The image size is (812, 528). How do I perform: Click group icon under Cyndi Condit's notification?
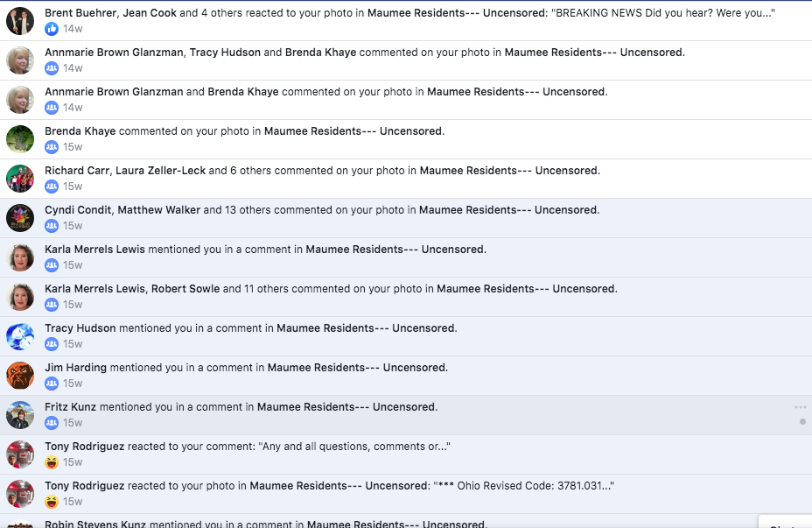click(x=52, y=226)
